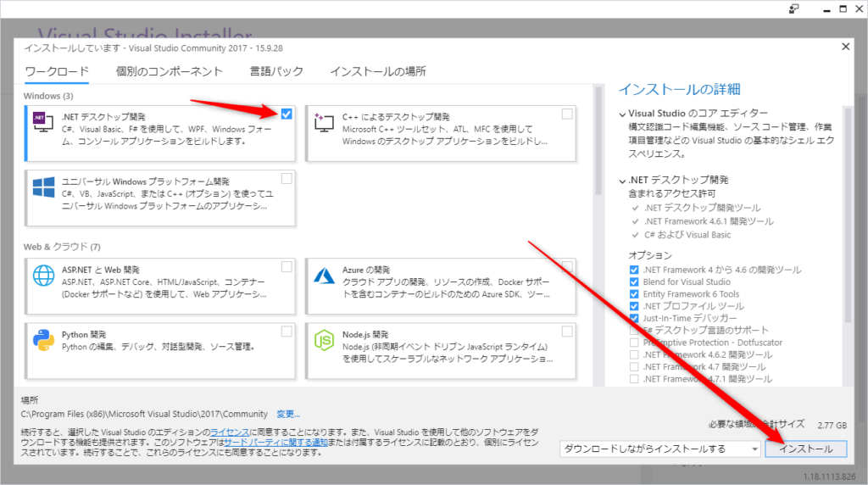Uncheck Blend for Visual Studio option
Viewport: 868px width, 485px height.
634,282
